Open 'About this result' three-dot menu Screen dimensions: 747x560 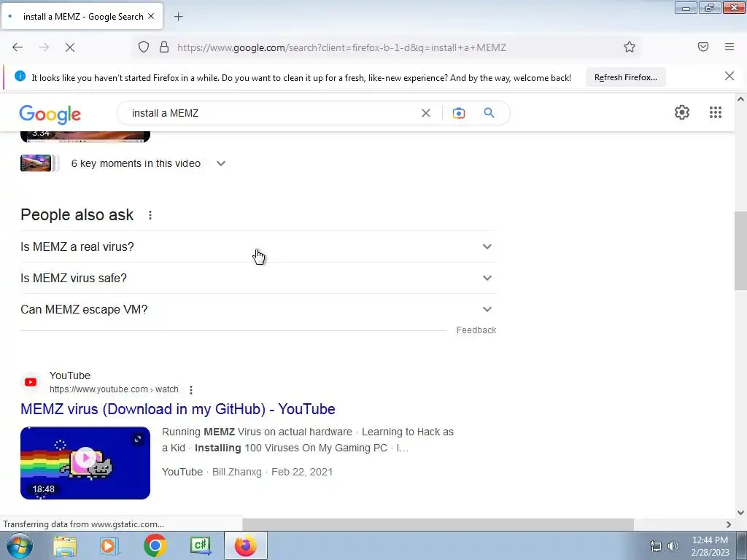click(x=191, y=390)
